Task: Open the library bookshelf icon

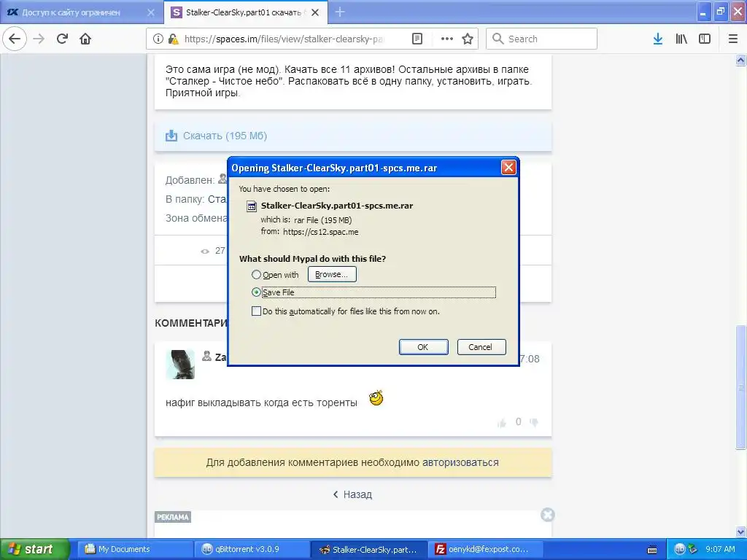Action: [681, 39]
